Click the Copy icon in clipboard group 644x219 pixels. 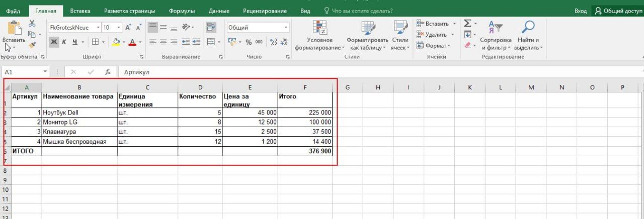click(x=32, y=34)
